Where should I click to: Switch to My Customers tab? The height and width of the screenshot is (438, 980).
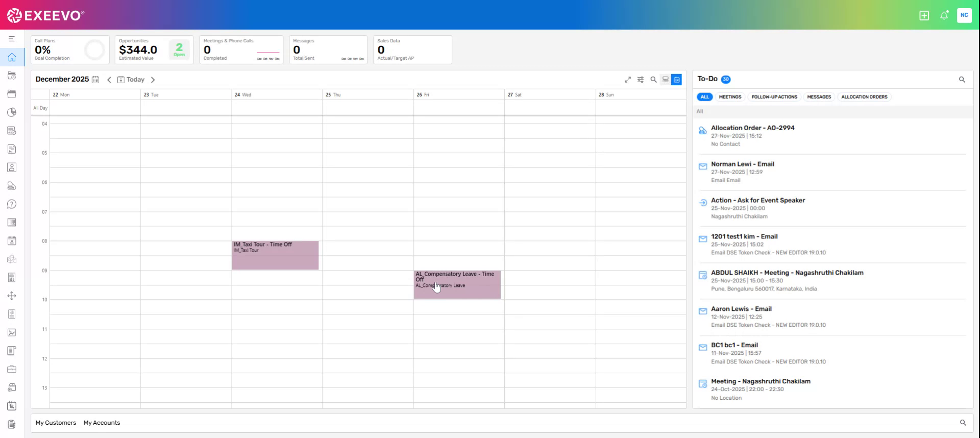[56, 423]
